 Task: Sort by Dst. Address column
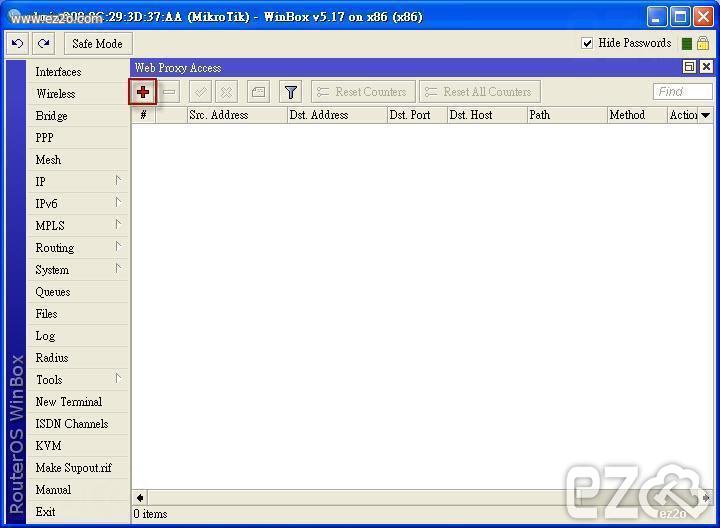pyautogui.click(x=337, y=115)
